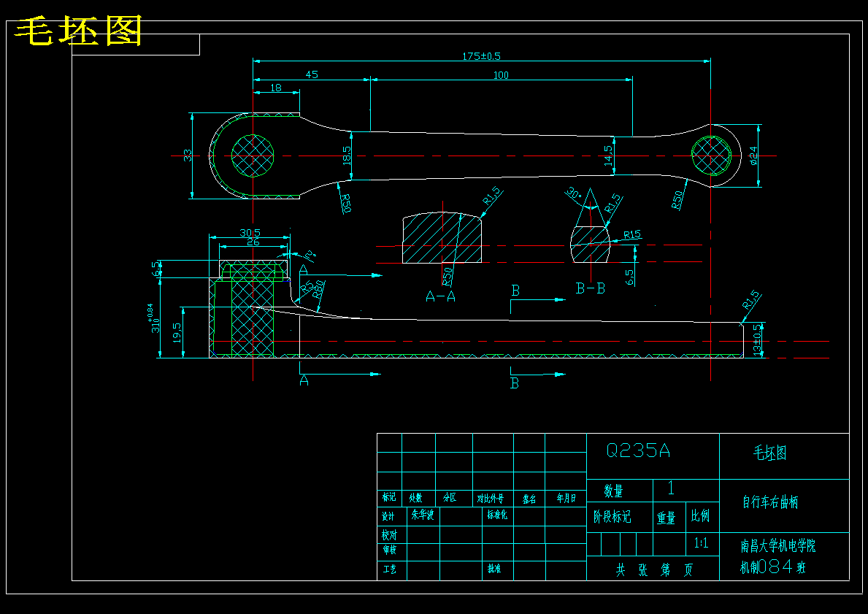Select the A-A section view label
Viewport: 868px width, 614px height.
[x=441, y=296]
